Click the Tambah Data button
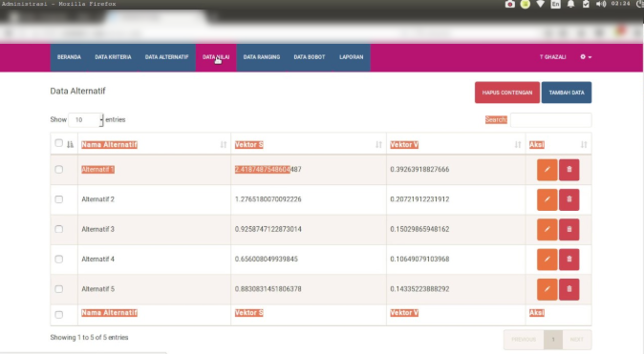 567,93
